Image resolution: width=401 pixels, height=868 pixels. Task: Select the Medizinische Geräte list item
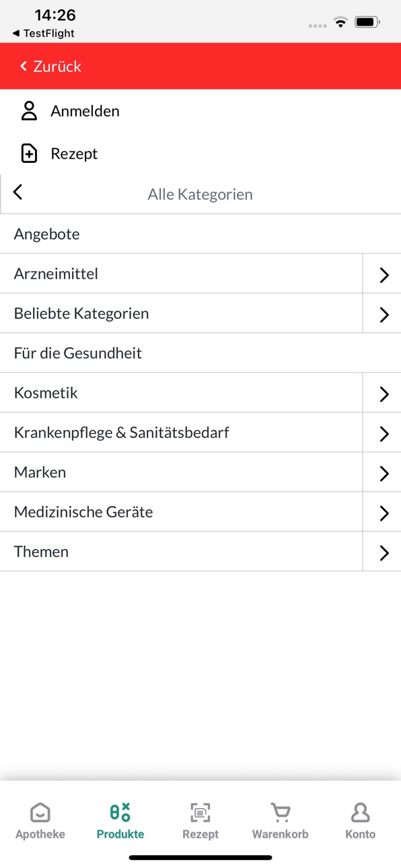coord(181,512)
